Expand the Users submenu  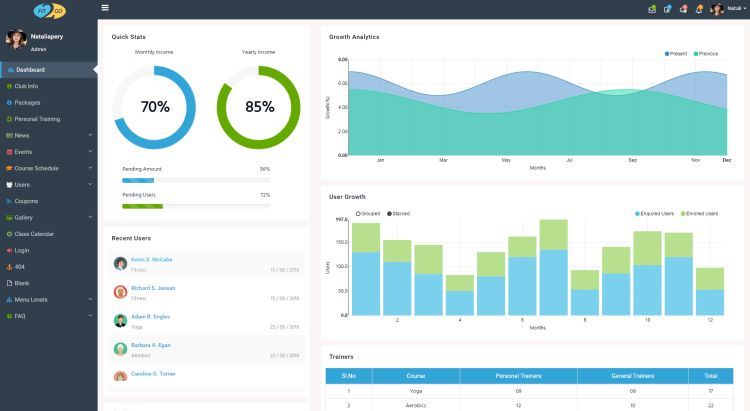tap(90, 184)
